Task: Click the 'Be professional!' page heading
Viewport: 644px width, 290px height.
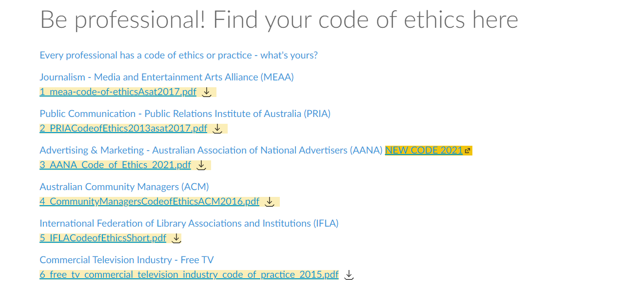Action: click(279, 20)
